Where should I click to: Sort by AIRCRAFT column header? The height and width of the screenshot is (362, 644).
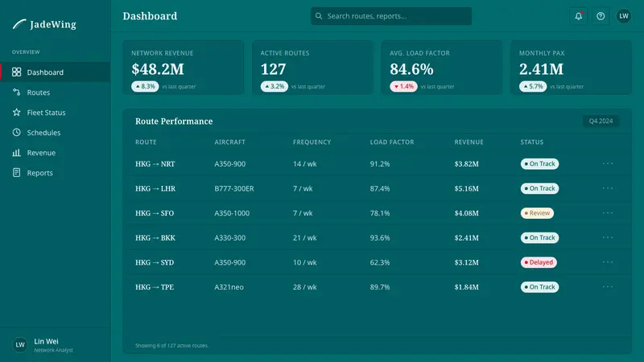[229, 142]
